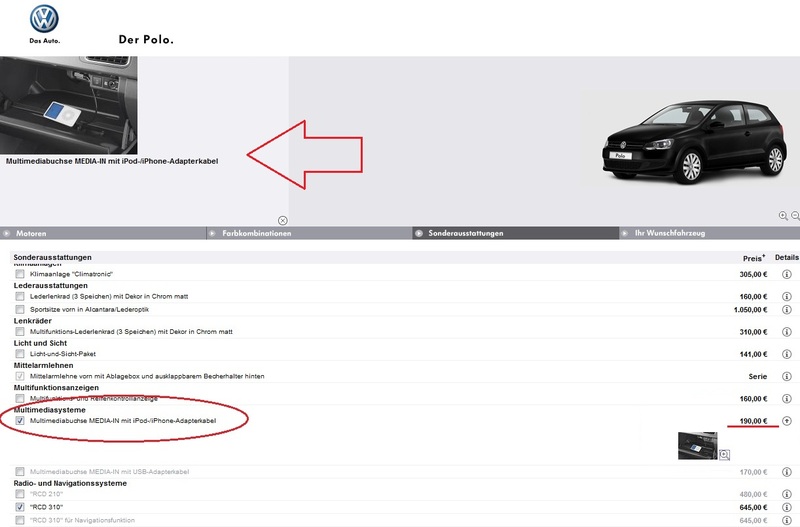Click the 1.050,00 € price
The width and height of the screenshot is (800, 527).
tap(751, 310)
